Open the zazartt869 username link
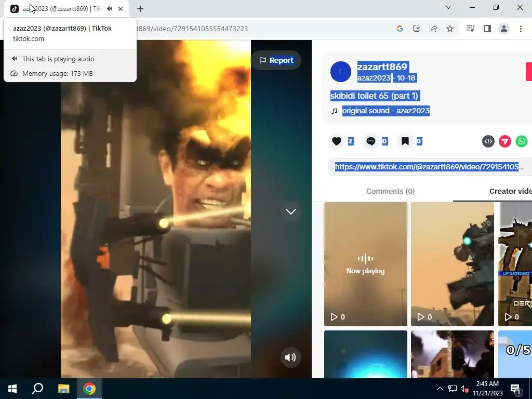Image resolution: width=532 pixels, height=399 pixels. [382, 66]
